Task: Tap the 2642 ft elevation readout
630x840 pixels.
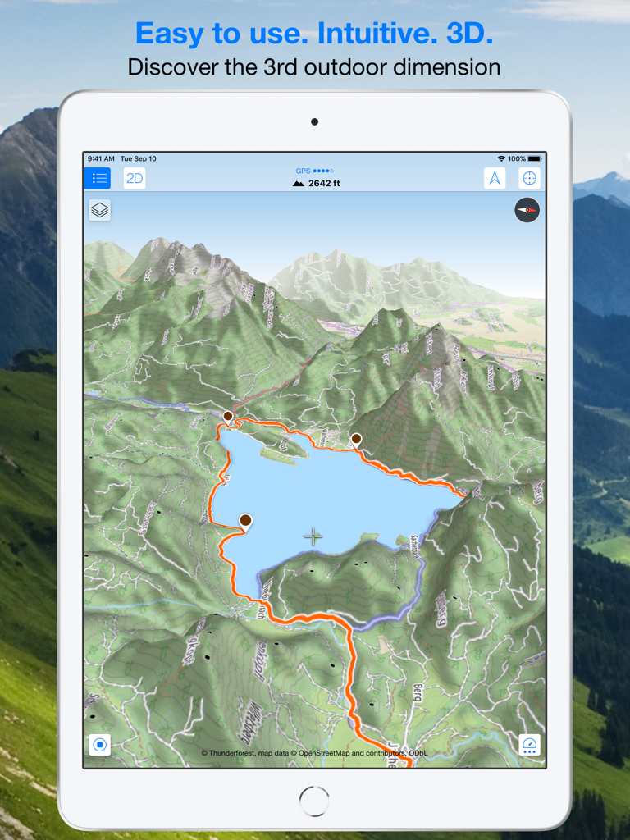Action: 316,183
